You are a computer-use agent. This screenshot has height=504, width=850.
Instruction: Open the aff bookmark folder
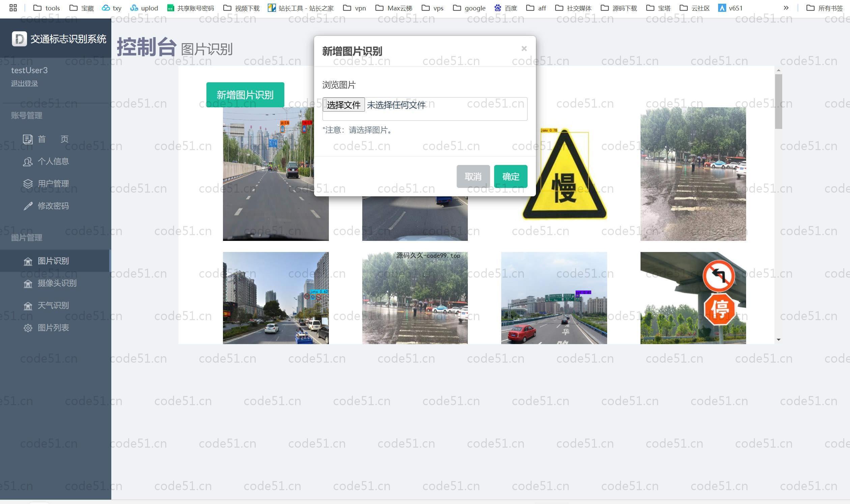(x=536, y=8)
